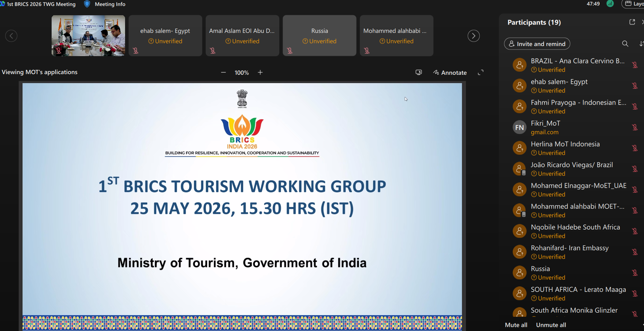Select the Russia video tile
This screenshot has width=644, height=331.
point(319,36)
